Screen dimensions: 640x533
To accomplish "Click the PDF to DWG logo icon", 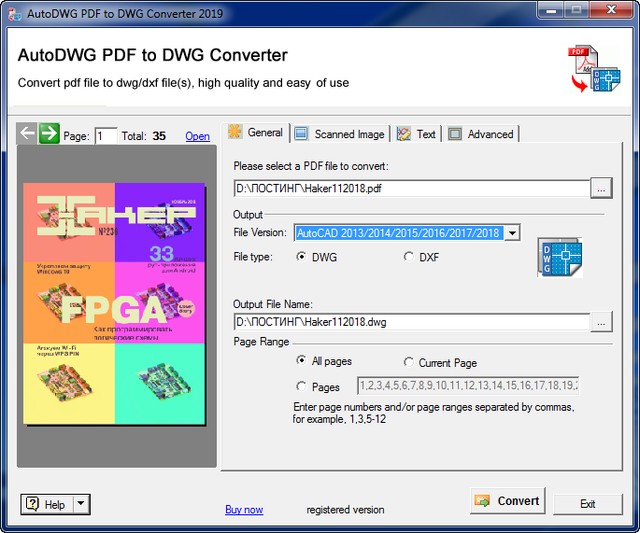I will click(593, 70).
